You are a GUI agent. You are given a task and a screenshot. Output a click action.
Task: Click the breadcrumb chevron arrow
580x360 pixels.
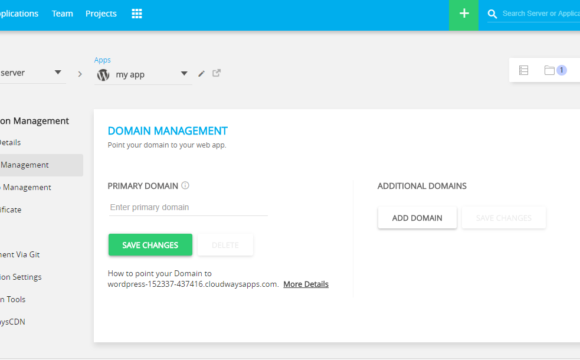[x=80, y=74]
